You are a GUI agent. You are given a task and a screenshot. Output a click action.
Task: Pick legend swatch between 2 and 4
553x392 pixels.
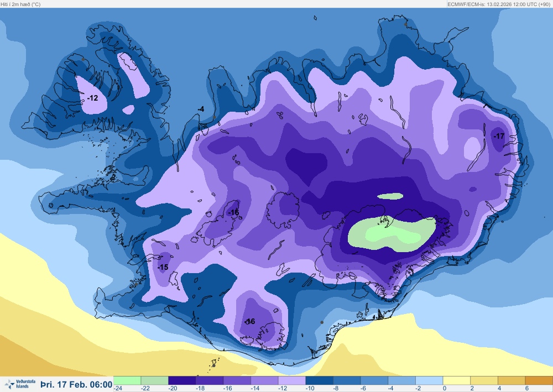[484, 380]
